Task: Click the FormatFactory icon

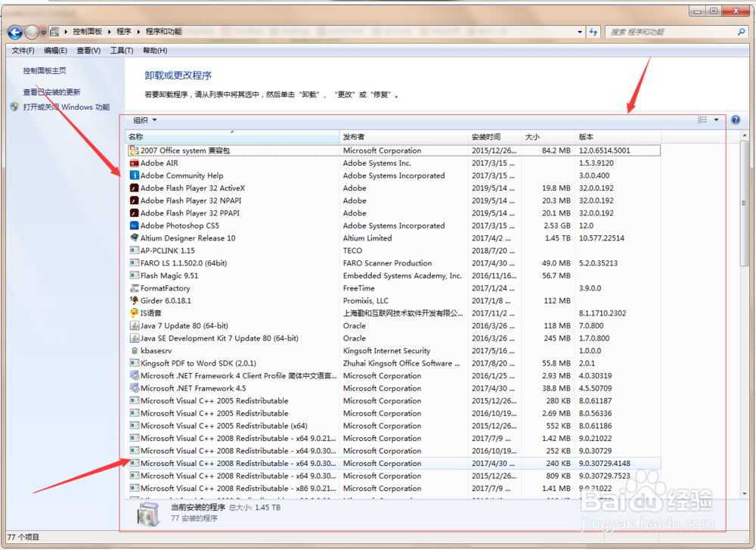Action: point(135,288)
